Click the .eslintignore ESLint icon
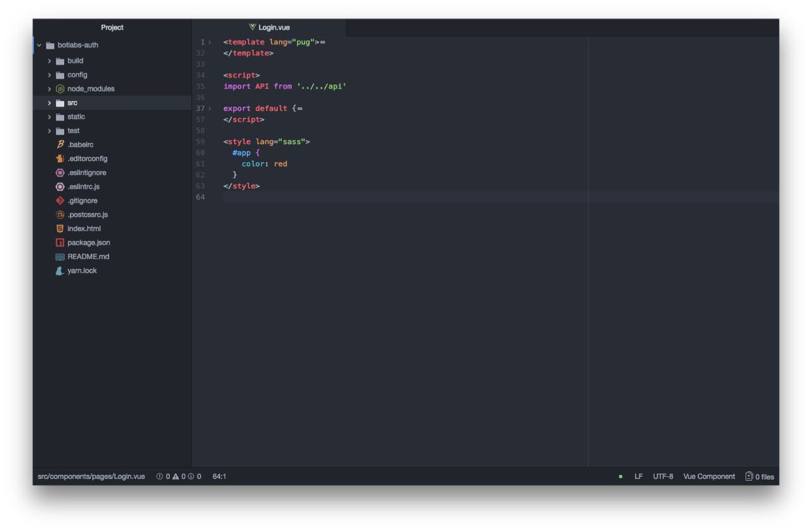 60,172
